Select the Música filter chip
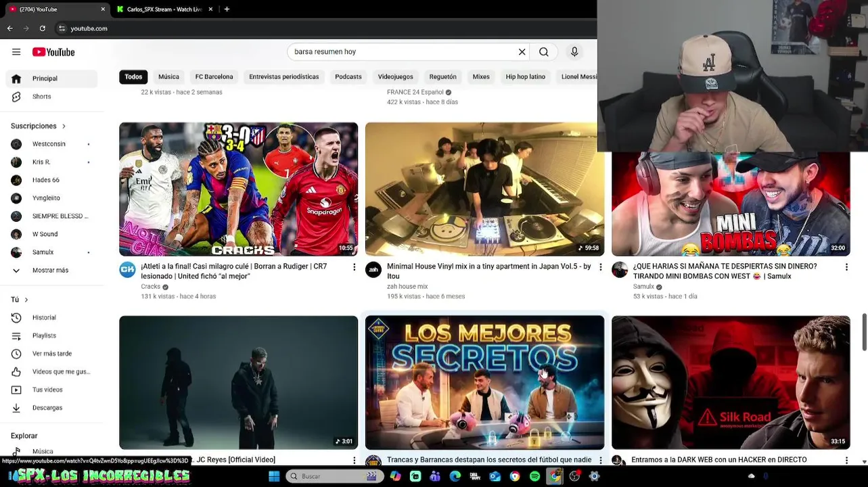 coord(169,77)
